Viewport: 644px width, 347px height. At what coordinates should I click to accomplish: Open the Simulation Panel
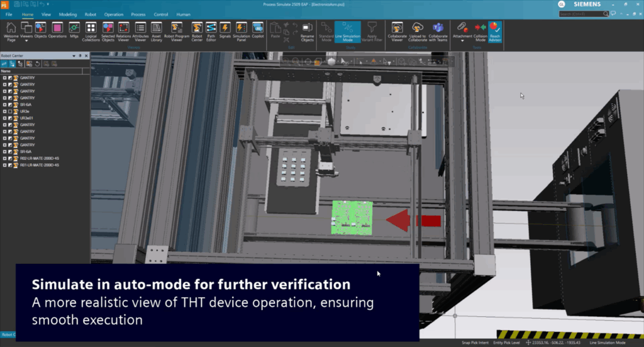tap(241, 31)
